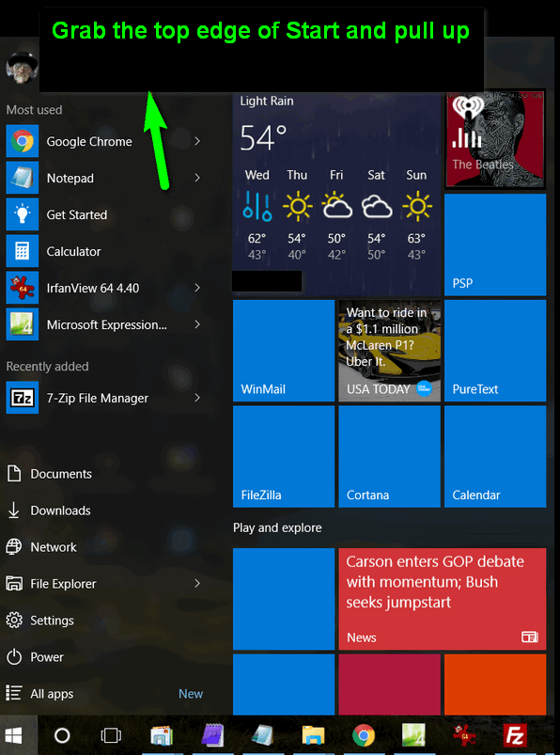Image resolution: width=560 pixels, height=755 pixels.
Task: Open the Downloads entry
Action: pyautogui.click(x=61, y=511)
